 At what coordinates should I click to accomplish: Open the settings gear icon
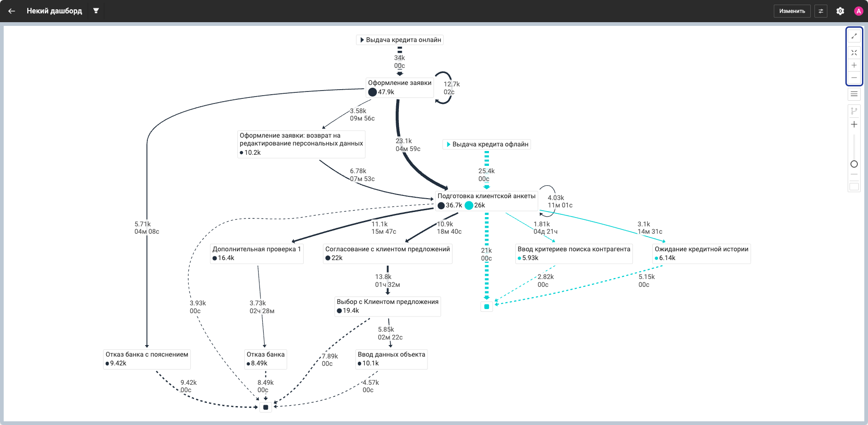click(840, 11)
